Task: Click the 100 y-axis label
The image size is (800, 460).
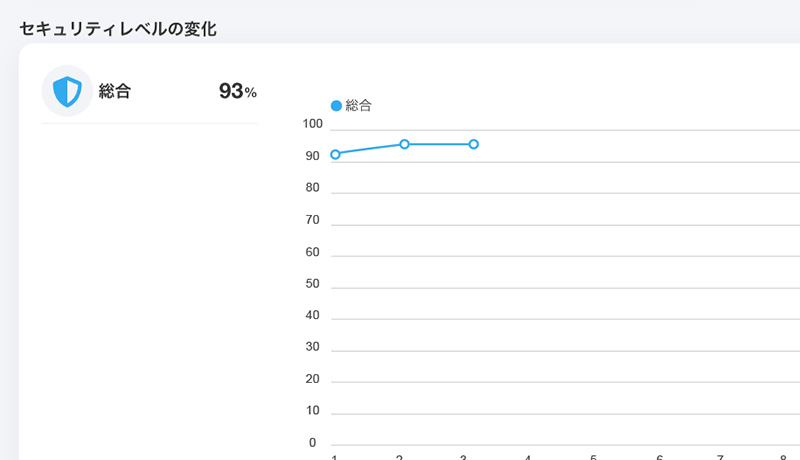Action: pos(312,124)
